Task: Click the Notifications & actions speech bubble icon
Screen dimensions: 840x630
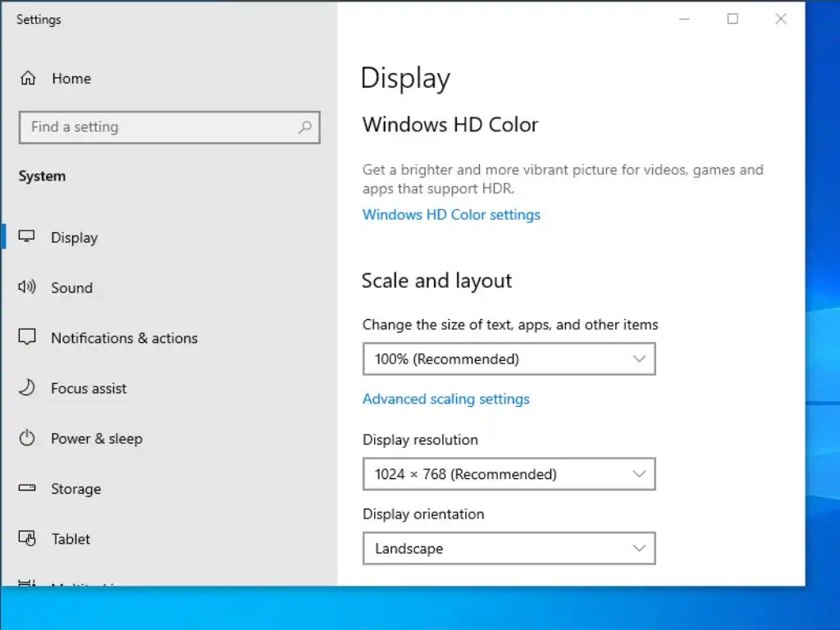Action: coord(27,337)
